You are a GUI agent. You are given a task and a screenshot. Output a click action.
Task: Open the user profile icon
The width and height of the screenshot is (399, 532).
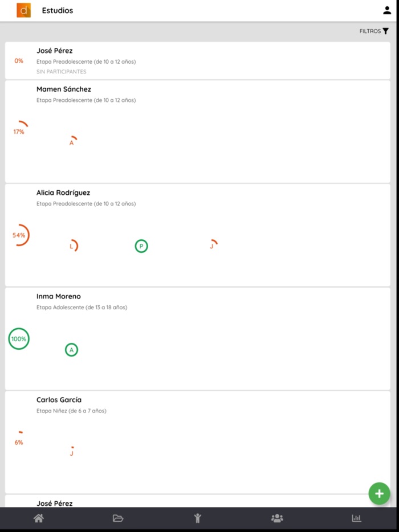coord(387,10)
